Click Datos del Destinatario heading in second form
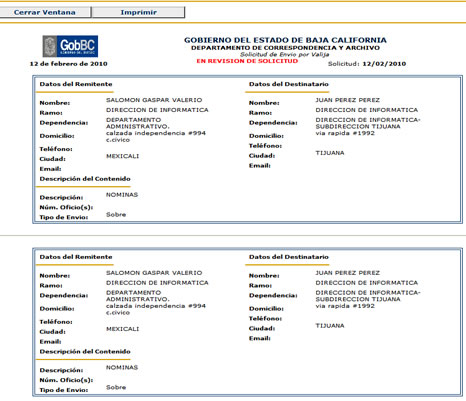The height and width of the screenshot is (401, 466). point(289,257)
